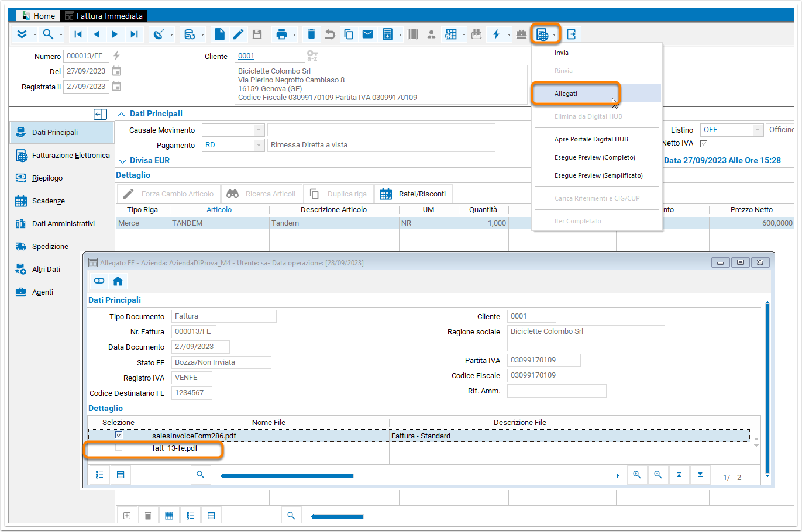Check the fatt_13-fe.pdf selection checkbox
The width and height of the screenshot is (802, 532).
pyautogui.click(x=119, y=448)
